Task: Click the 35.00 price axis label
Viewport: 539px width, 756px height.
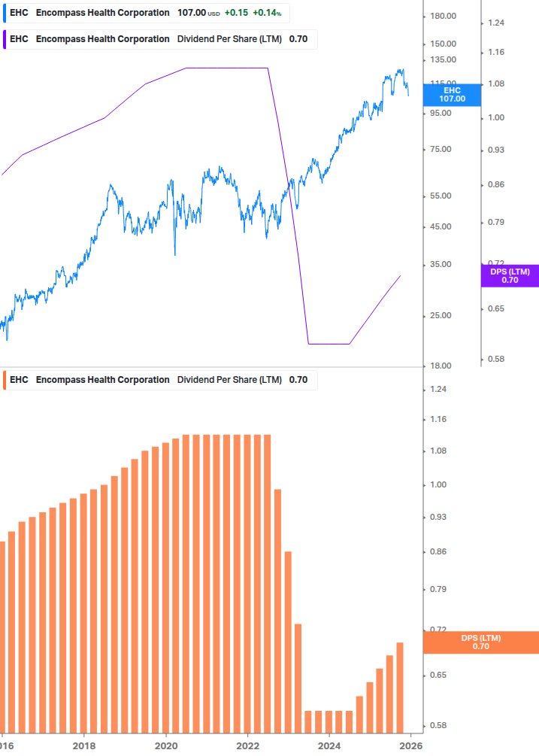Action: click(x=441, y=264)
